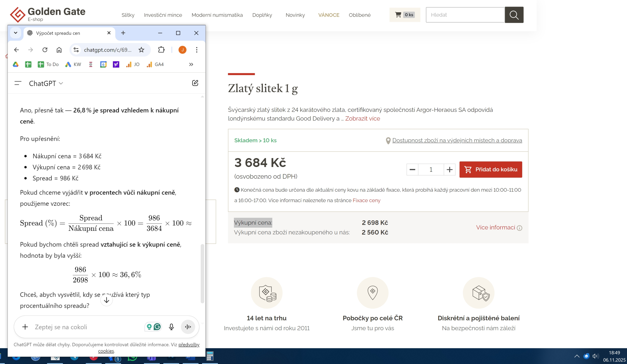
Task: Decrease quantity with the minus stepper
Action: (412, 170)
